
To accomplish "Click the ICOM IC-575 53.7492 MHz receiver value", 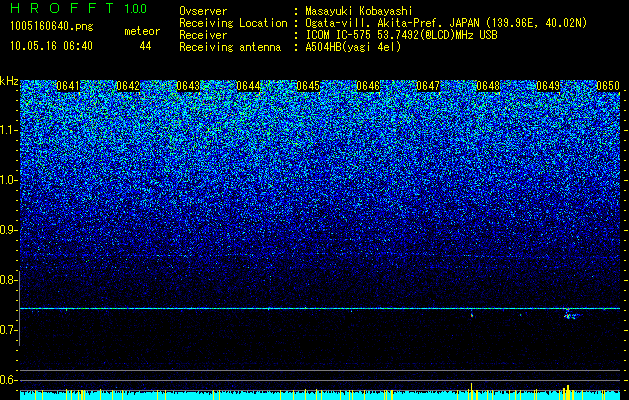I will pos(401,35).
